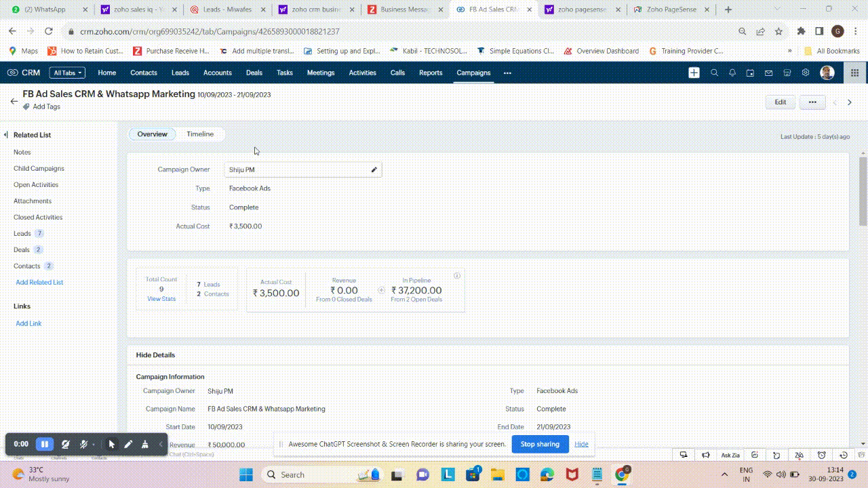Click the back arrow beside campaign title
Image resolution: width=868 pixels, height=488 pixels.
coord(14,101)
